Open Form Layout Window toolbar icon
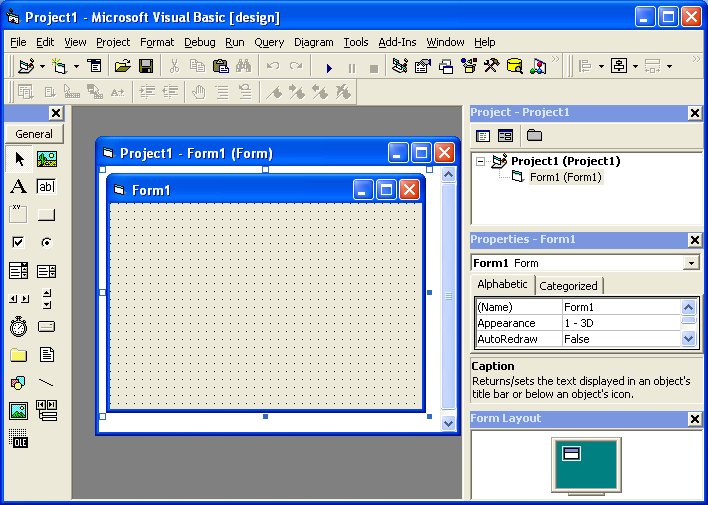The width and height of the screenshot is (708, 505). (446, 66)
